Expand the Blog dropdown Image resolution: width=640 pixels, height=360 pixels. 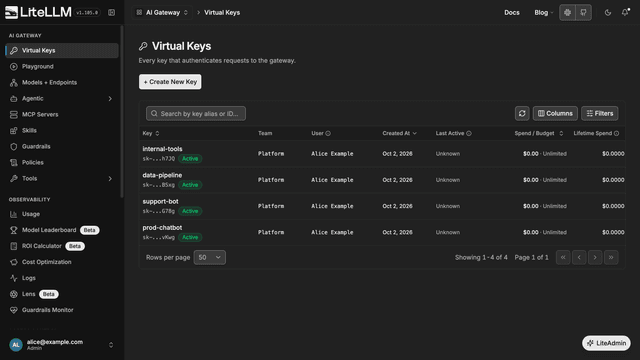pyautogui.click(x=544, y=13)
